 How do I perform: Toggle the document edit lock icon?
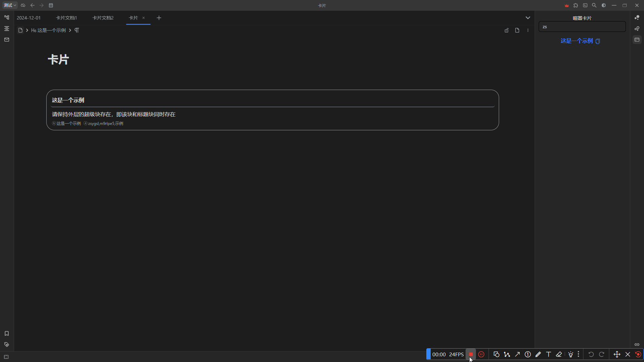click(x=506, y=30)
